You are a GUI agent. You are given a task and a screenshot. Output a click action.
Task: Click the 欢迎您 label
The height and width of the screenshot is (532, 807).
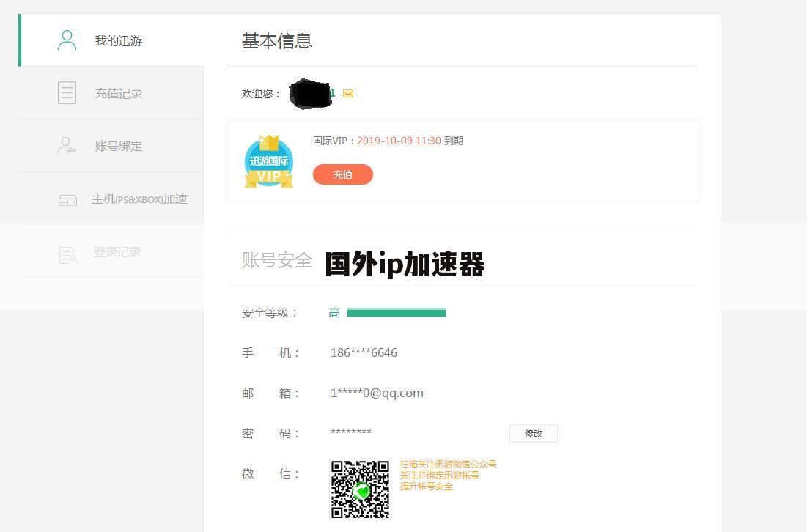coord(261,94)
